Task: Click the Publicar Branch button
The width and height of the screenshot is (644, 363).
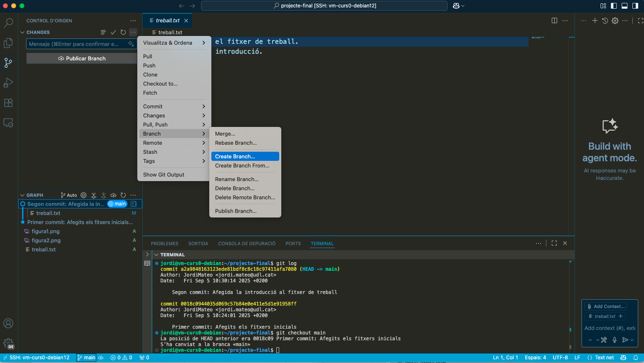Action: [x=81, y=58]
